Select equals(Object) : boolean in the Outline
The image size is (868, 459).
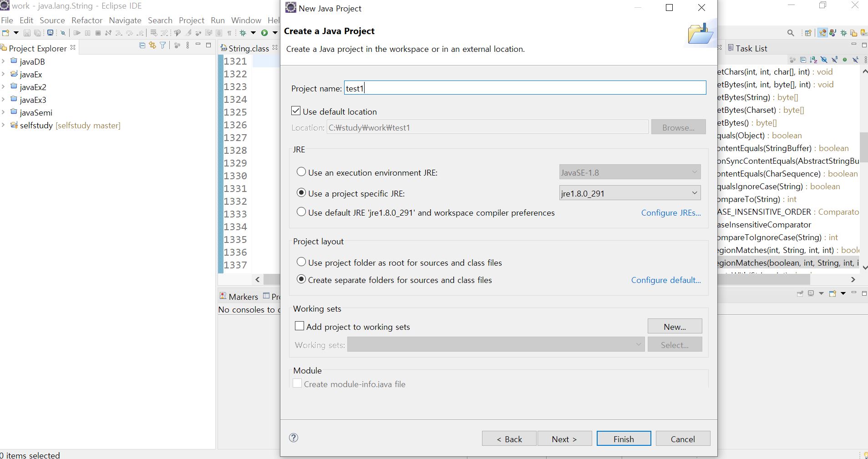(x=760, y=135)
